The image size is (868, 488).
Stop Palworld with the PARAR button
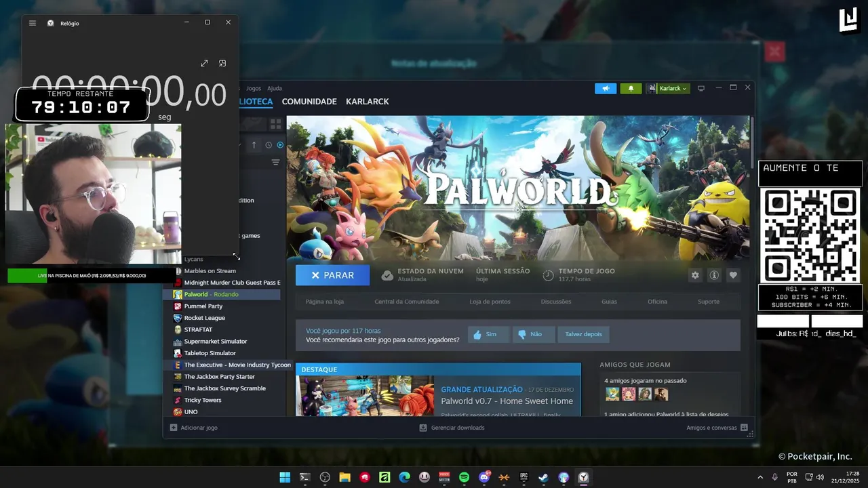tap(332, 275)
